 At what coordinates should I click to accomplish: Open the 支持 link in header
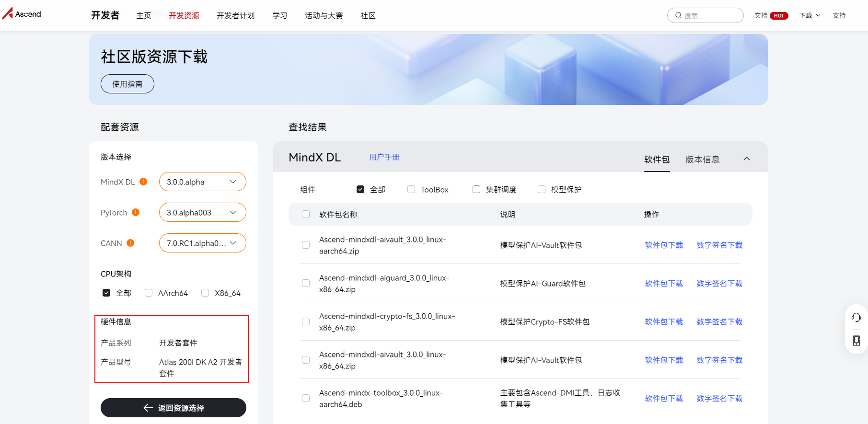click(839, 15)
